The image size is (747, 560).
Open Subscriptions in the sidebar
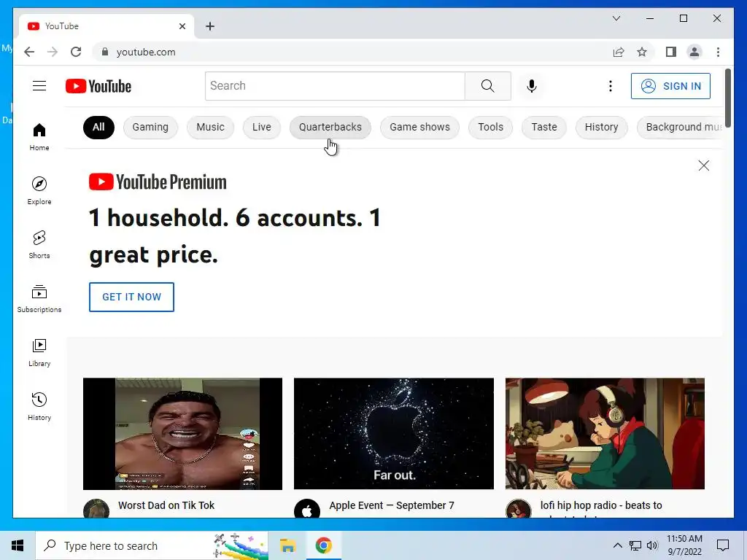[39, 298]
